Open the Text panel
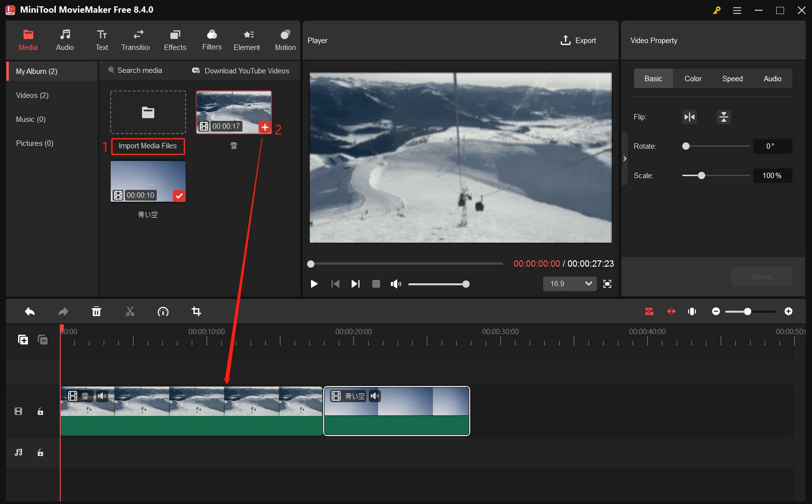 pyautogui.click(x=102, y=39)
